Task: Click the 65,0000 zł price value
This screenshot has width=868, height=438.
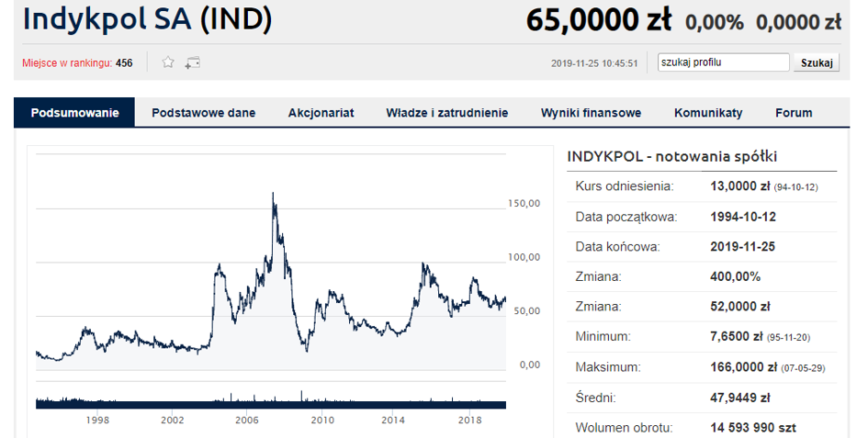Action: (x=598, y=20)
